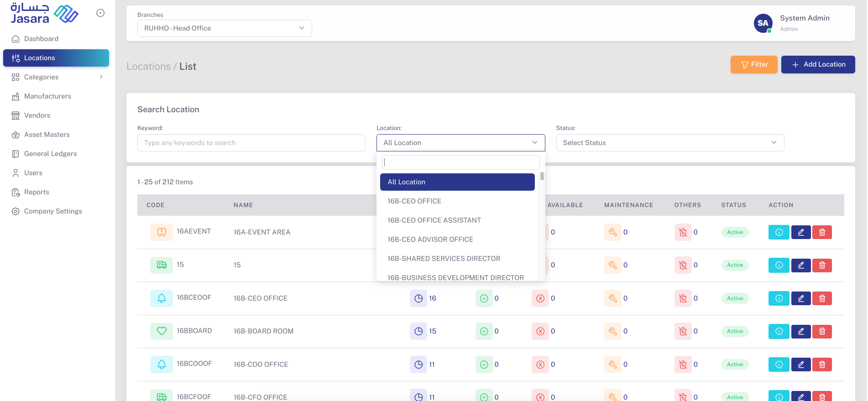Click the SA user avatar
The image size is (868, 401).
(763, 23)
